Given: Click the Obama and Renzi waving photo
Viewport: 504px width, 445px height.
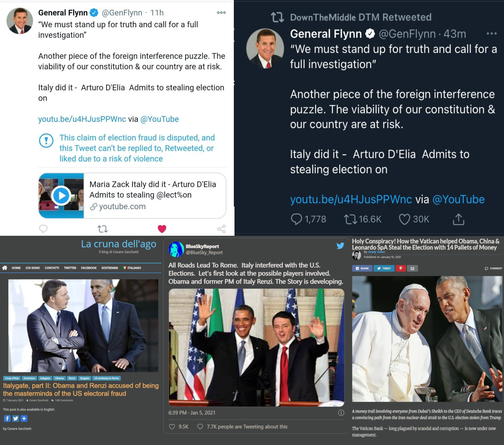Looking at the screenshot, I should pyautogui.click(x=257, y=347).
